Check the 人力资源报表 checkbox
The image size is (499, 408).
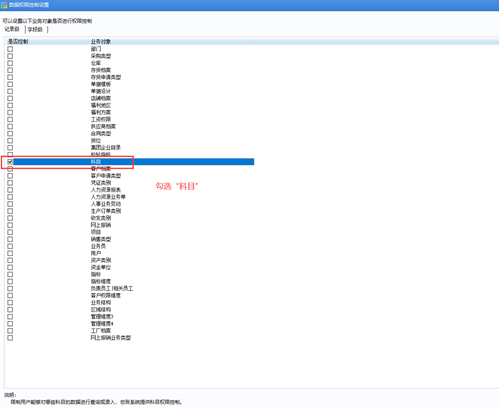coord(10,190)
